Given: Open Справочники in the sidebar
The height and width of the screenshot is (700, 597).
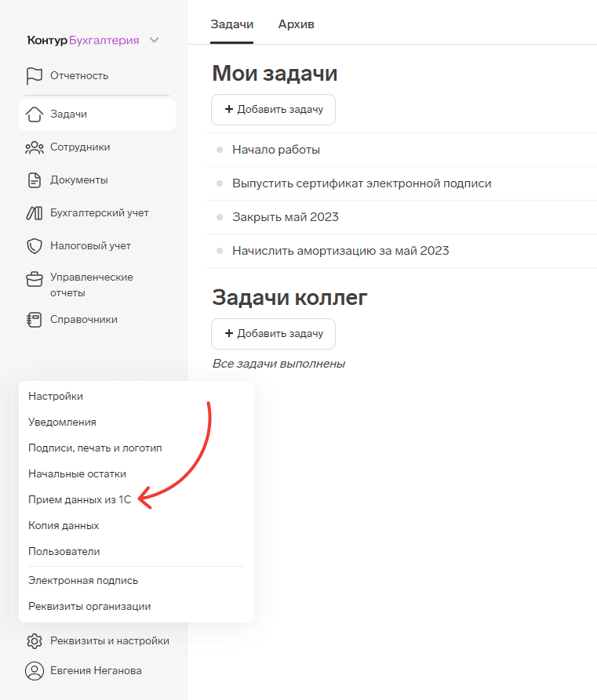Looking at the screenshot, I should [84, 320].
